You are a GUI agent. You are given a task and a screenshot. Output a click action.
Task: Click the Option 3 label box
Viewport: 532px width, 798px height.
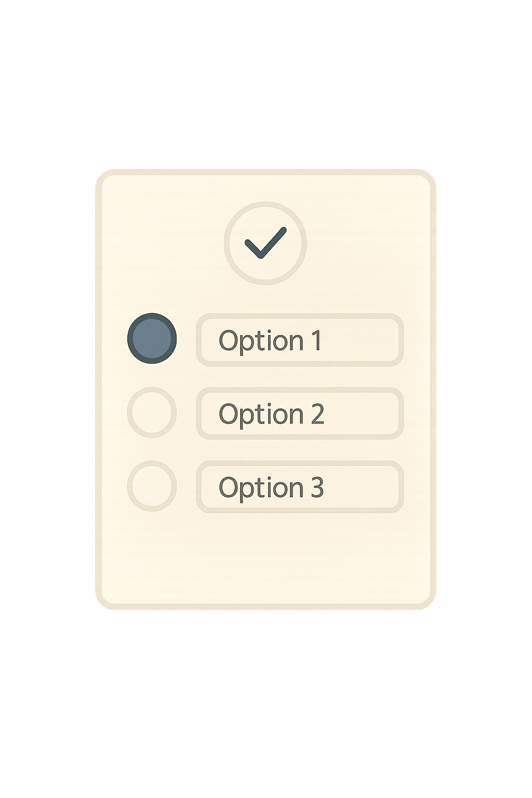click(x=300, y=487)
